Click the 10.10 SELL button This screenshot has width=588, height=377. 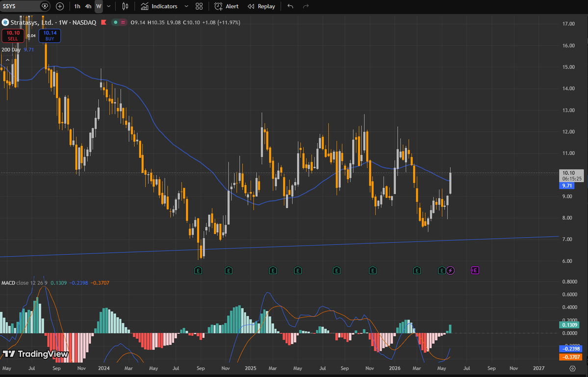(13, 36)
